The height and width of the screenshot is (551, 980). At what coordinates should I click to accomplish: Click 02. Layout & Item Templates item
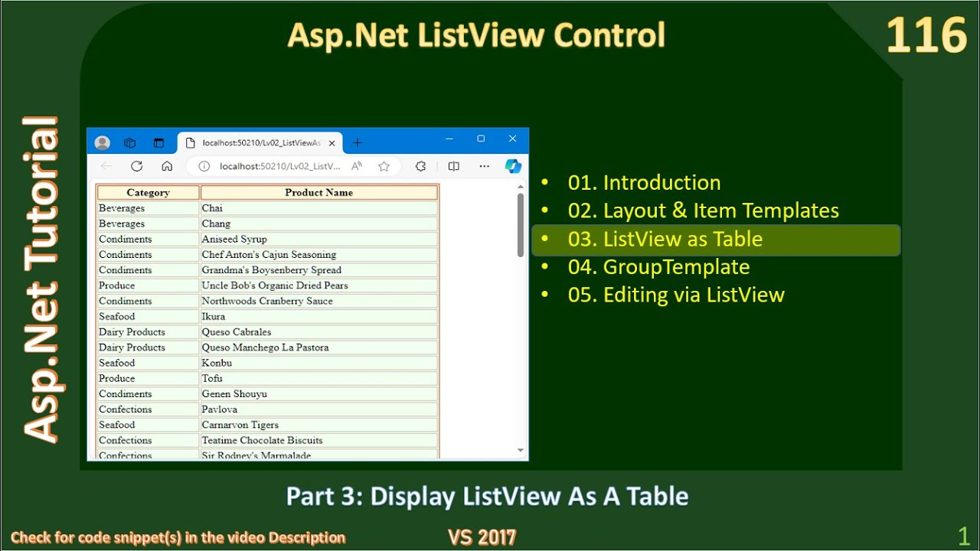703,210
